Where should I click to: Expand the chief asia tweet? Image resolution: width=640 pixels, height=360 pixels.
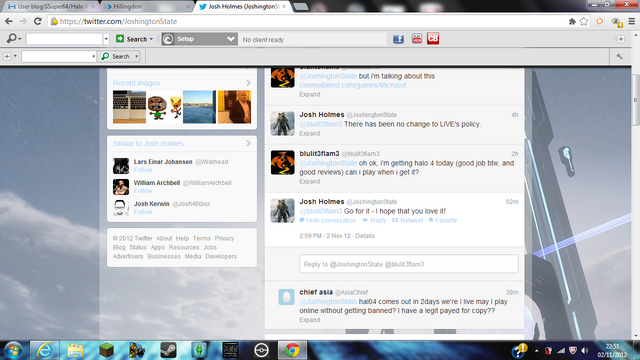click(x=310, y=320)
